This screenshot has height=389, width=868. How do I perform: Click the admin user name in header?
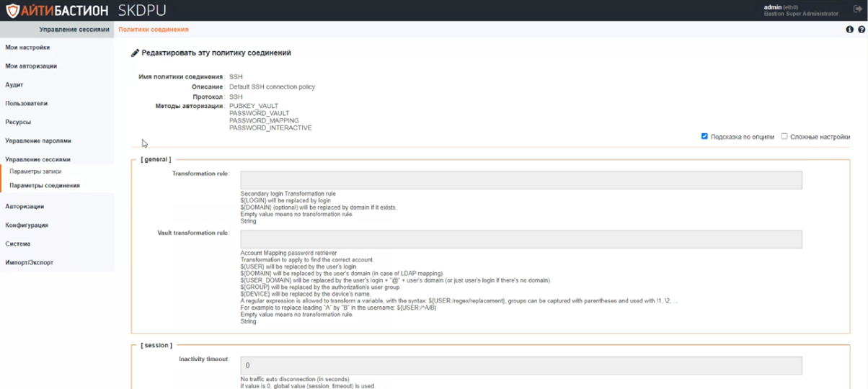(x=774, y=7)
